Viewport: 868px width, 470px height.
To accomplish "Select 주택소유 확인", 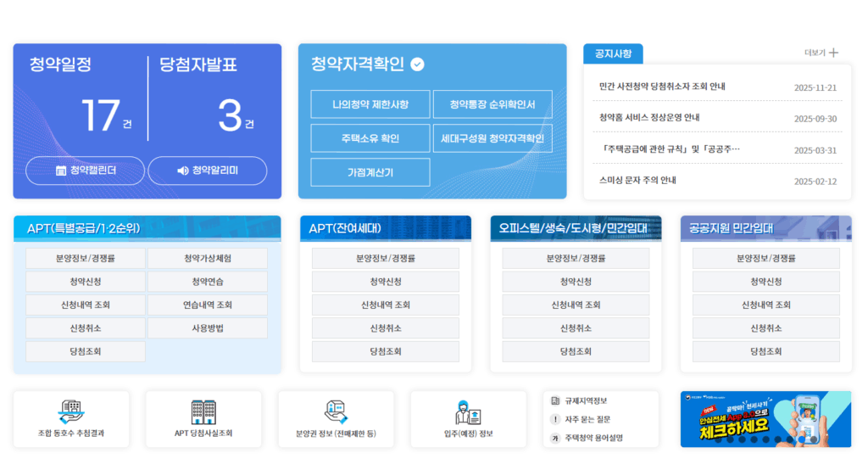I will pos(370,138).
